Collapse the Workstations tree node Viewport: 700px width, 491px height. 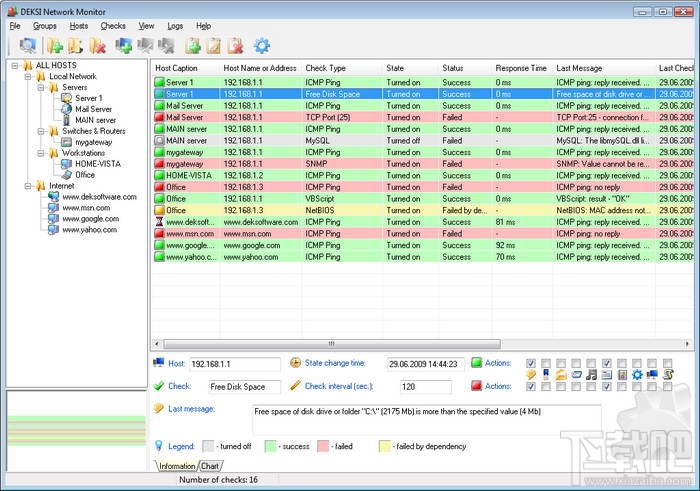(x=41, y=152)
